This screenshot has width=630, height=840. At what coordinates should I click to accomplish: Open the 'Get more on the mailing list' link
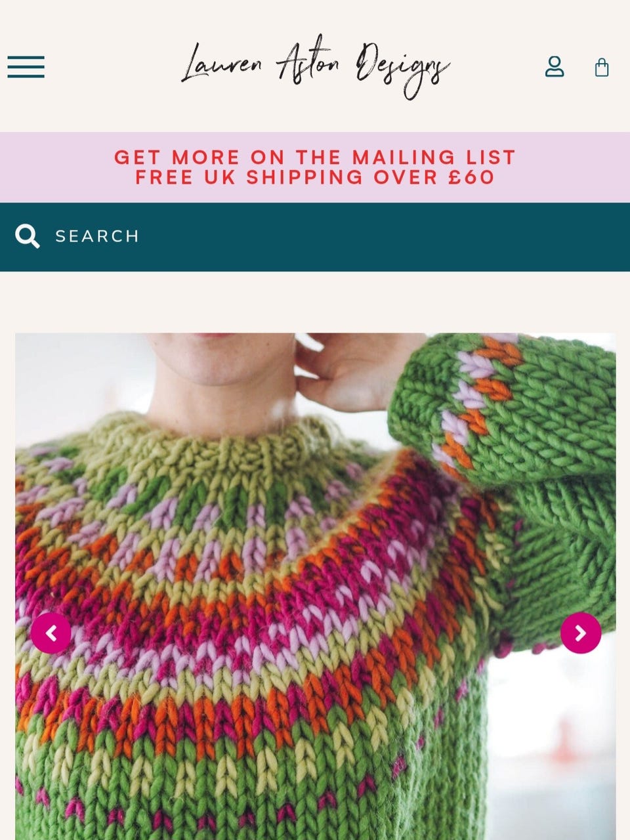(315, 157)
